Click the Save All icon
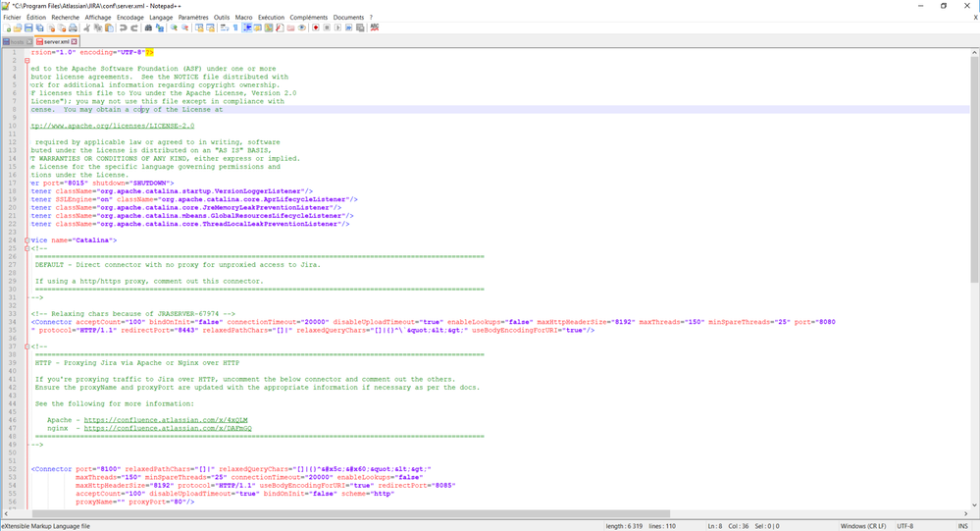980x531 pixels. click(x=39, y=27)
